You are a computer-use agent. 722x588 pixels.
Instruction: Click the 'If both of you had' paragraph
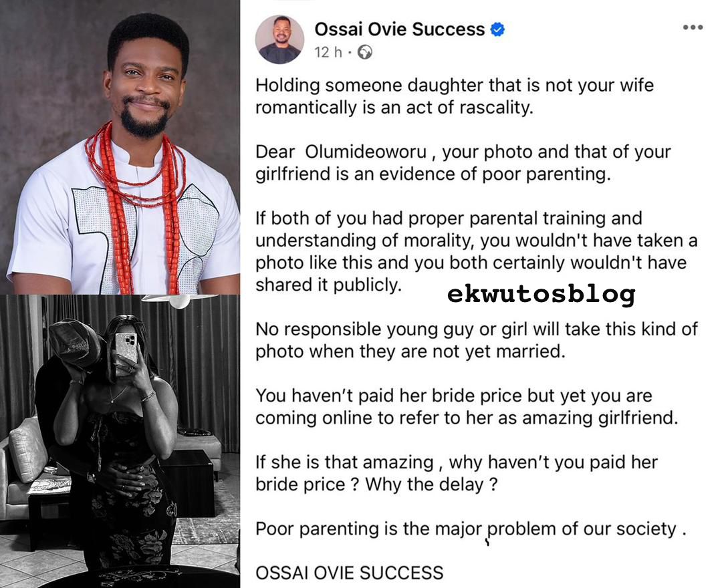(477, 251)
